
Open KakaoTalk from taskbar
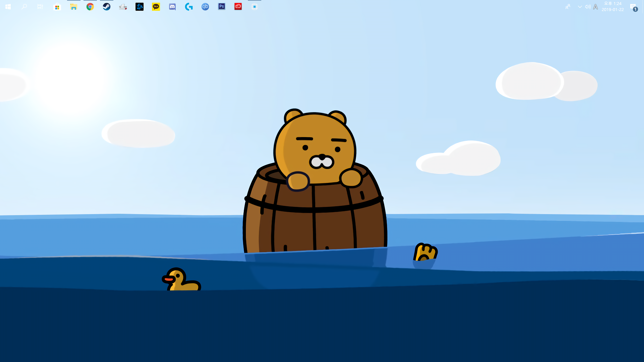156,7
